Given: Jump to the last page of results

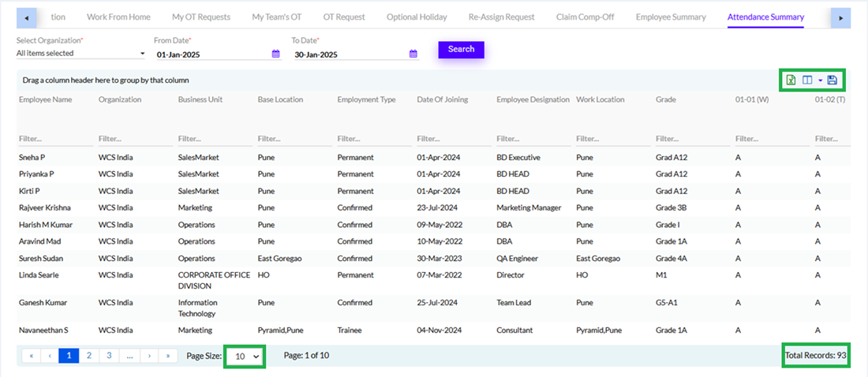Looking at the screenshot, I should point(168,356).
